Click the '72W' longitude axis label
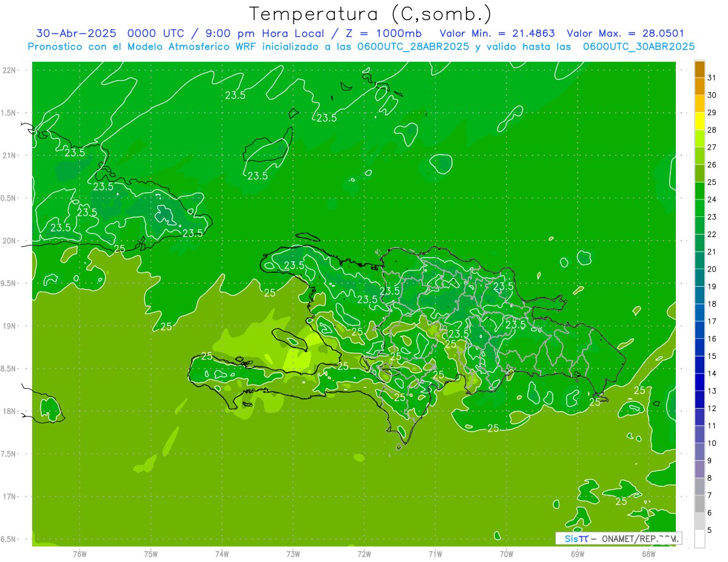The width and height of the screenshot is (728, 562). click(364, 554)
